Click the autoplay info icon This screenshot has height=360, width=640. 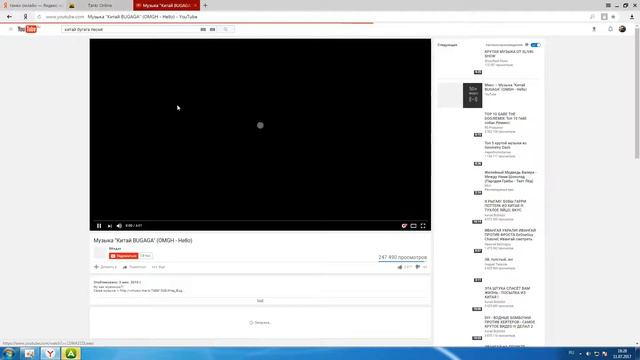coord(527,45)
